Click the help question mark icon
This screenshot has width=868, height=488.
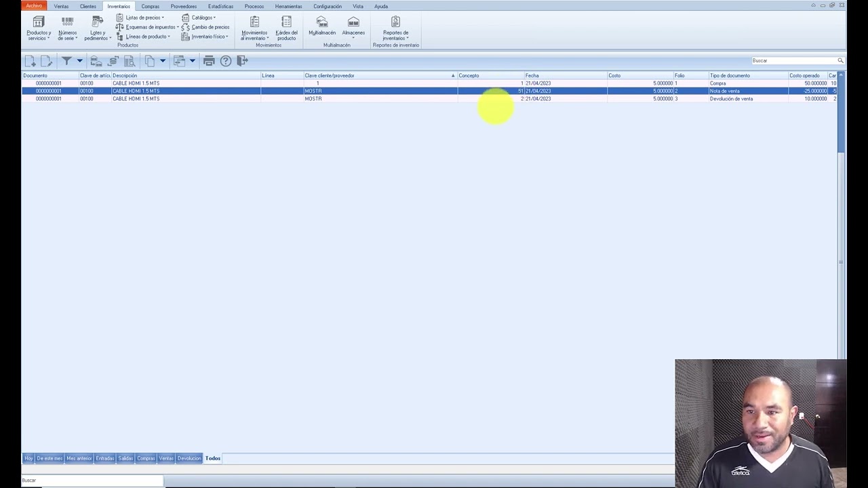(226, 61)
